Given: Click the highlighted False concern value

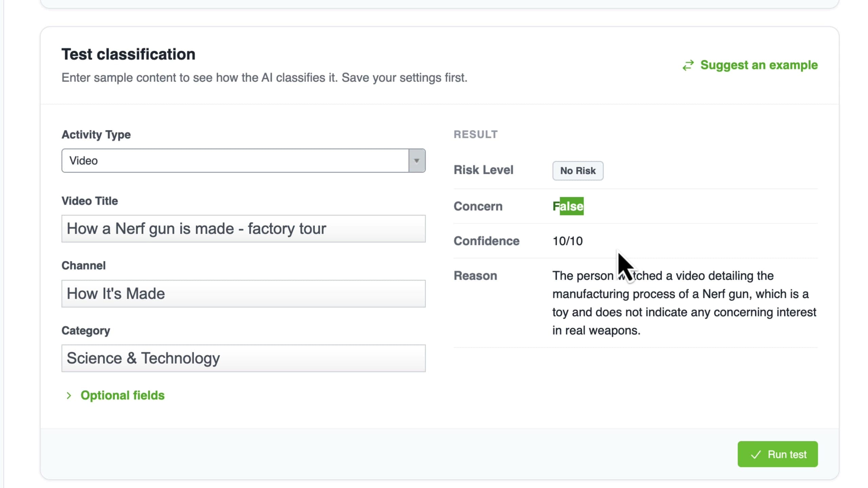Looking at the screenshot, I should pos(568,206).
